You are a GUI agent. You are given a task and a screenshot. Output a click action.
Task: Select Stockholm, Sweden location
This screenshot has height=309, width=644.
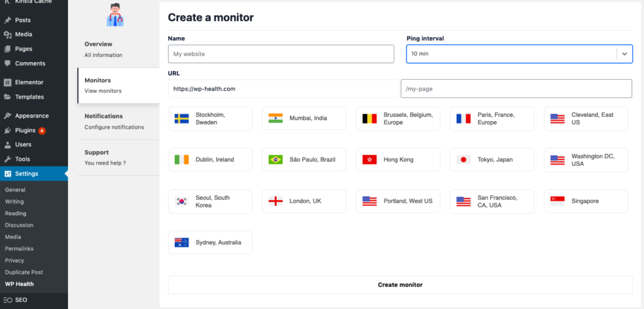pyautogui.click(x=210, y=119)
